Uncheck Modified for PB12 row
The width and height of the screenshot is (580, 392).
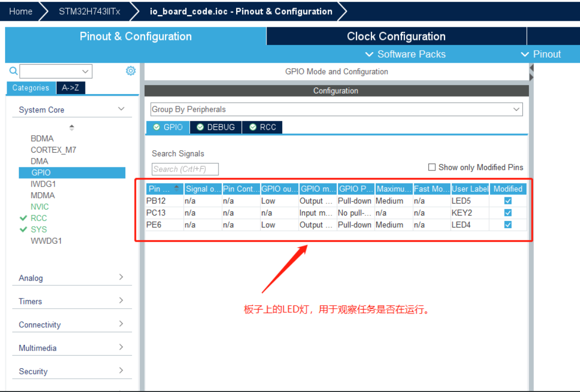pos(508,200)
